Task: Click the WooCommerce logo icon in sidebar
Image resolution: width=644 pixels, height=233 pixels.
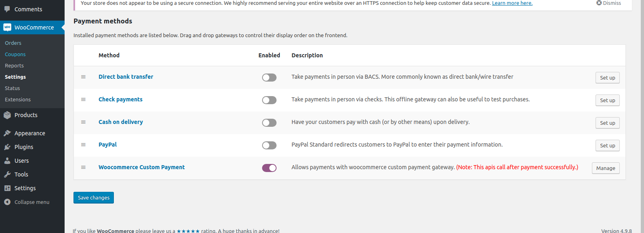Action: [x=7, y=27]
